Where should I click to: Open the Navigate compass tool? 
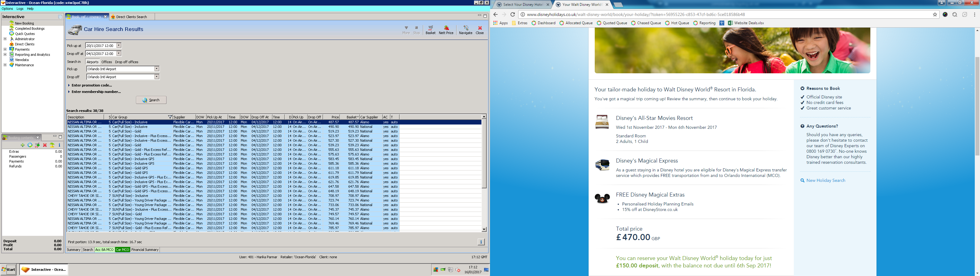[x=465, y=30]
